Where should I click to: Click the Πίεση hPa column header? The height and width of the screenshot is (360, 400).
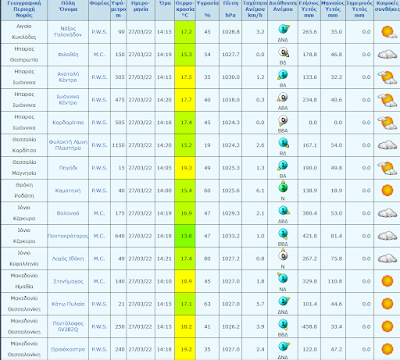coord(231,9)
